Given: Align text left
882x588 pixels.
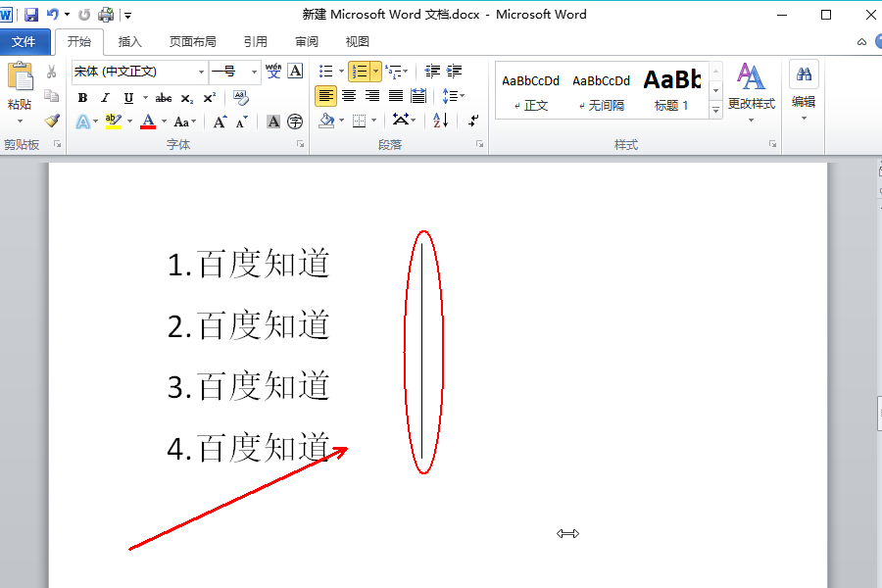Looking at the screenshot, I should point(325,96).
